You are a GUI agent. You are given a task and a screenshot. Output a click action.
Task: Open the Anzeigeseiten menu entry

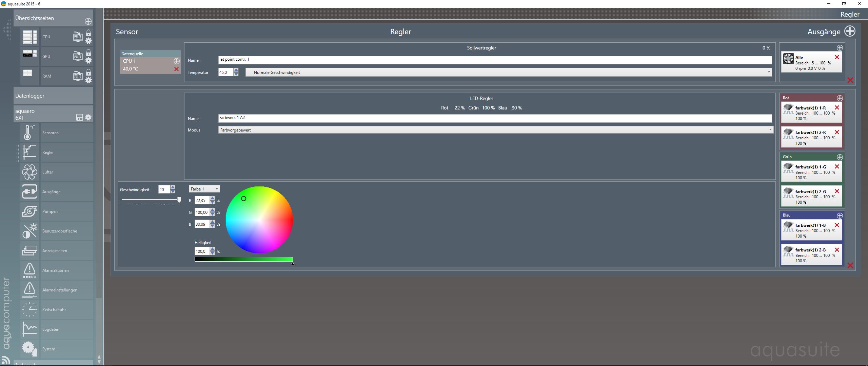[55, 250]
